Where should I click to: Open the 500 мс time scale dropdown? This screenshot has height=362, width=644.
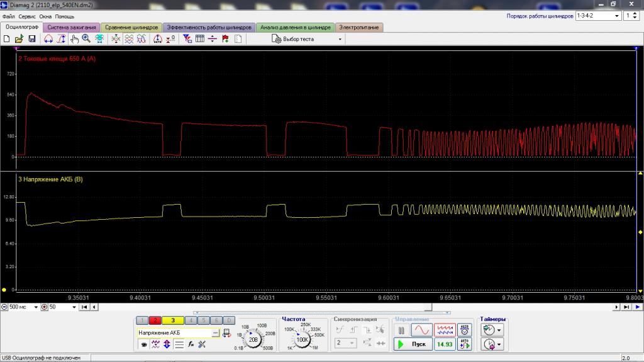36,307
